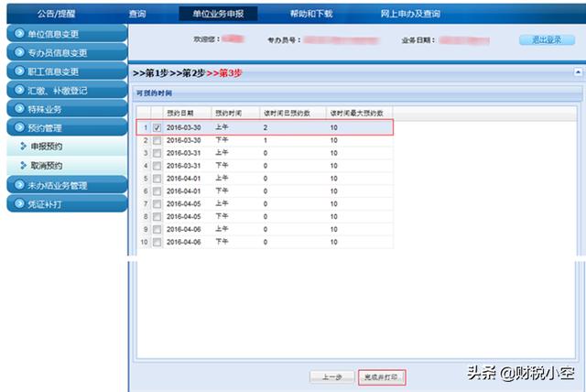Uncheck the row 1 checkbox for 2016-03-30 上午
This screenshot has width=586, height=392.
(x=157, y=128)
